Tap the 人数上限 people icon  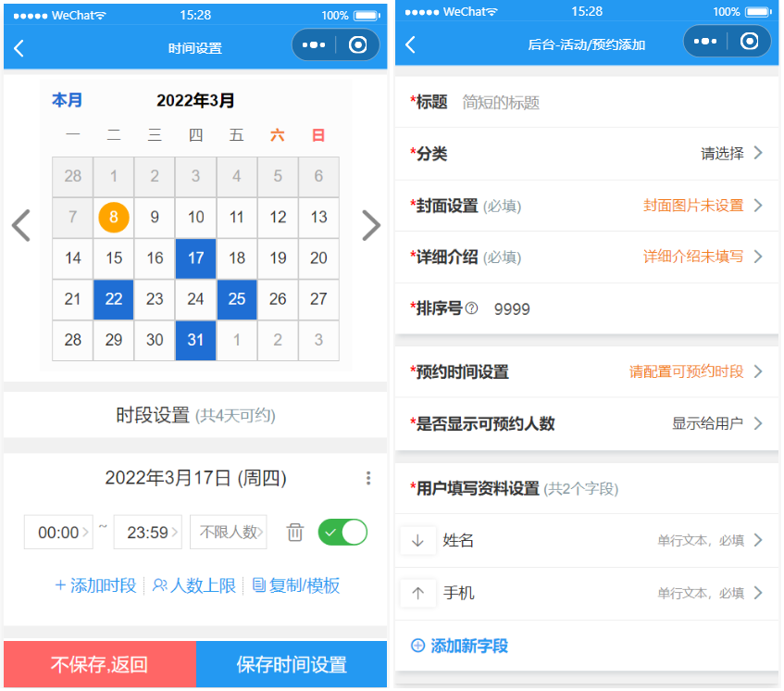(162, 585)
